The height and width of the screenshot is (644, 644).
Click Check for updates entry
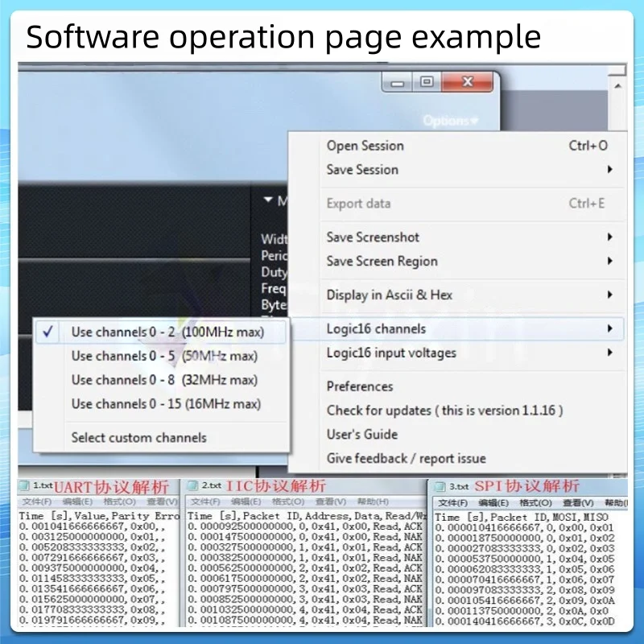[x=467, y=411]
